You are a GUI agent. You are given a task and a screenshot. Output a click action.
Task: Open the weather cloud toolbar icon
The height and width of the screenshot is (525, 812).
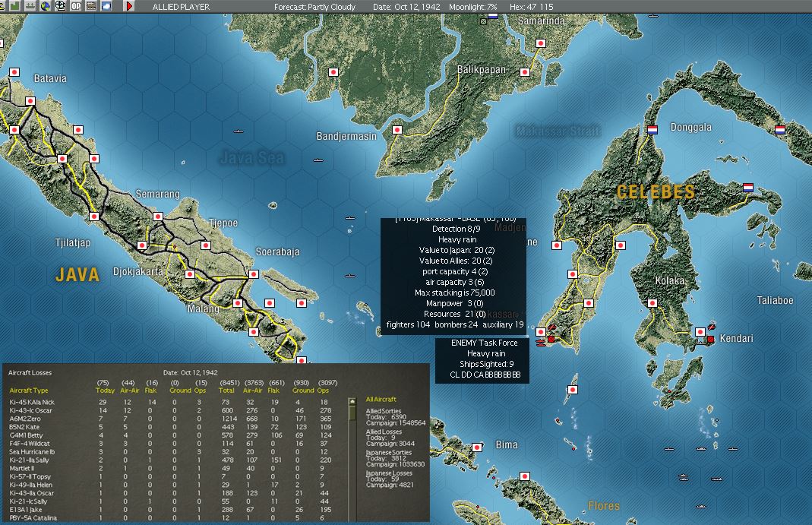pos(106,6)
